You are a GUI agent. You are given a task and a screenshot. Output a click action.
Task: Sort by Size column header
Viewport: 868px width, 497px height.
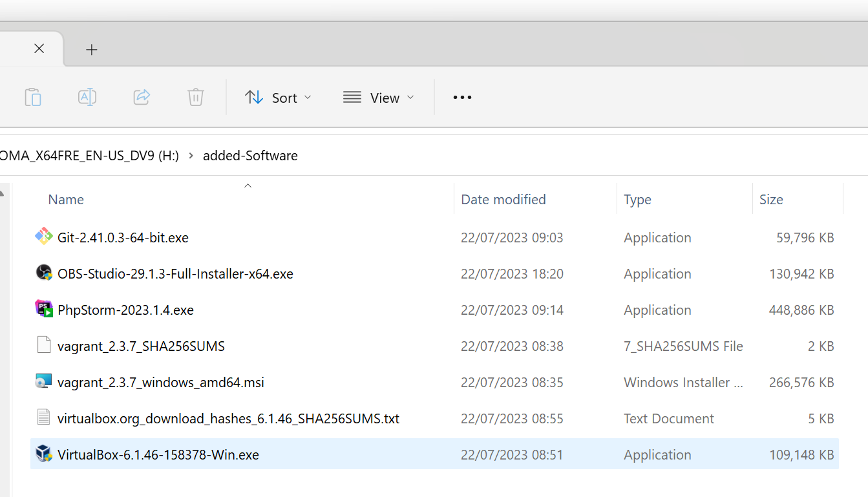[x=771, y=200]
